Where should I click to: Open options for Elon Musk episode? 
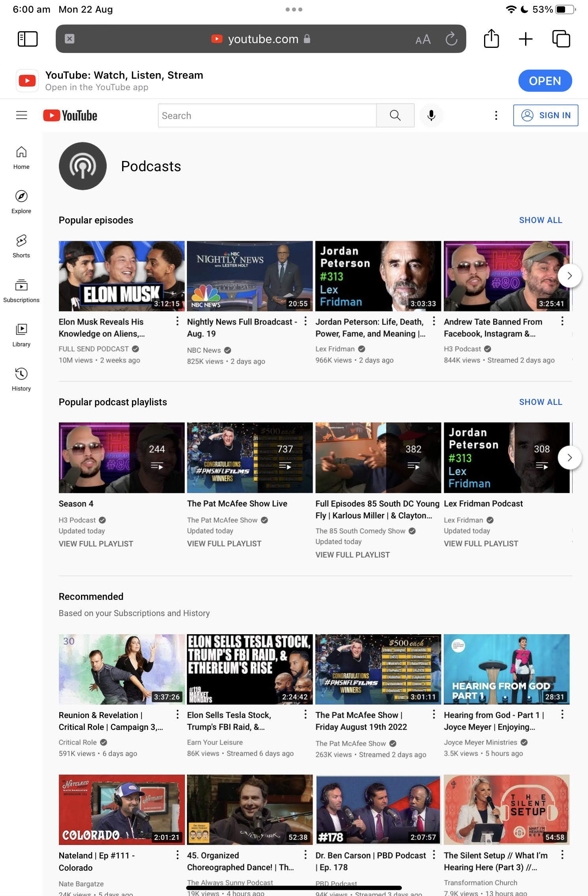point(177,321)
